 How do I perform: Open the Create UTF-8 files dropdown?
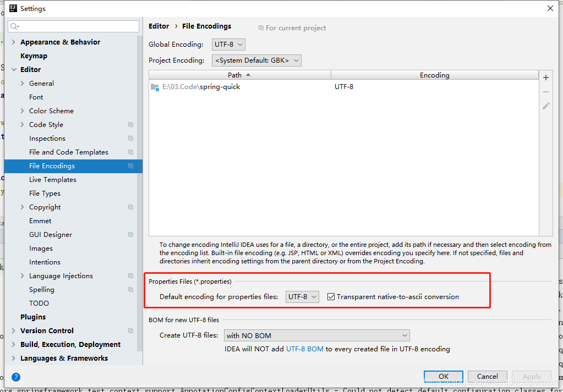(316, 335)
